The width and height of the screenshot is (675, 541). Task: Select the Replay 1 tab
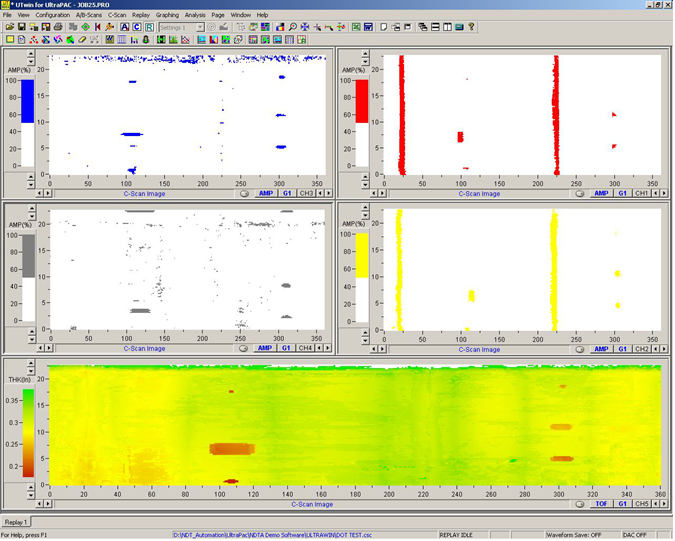[16, 522]
